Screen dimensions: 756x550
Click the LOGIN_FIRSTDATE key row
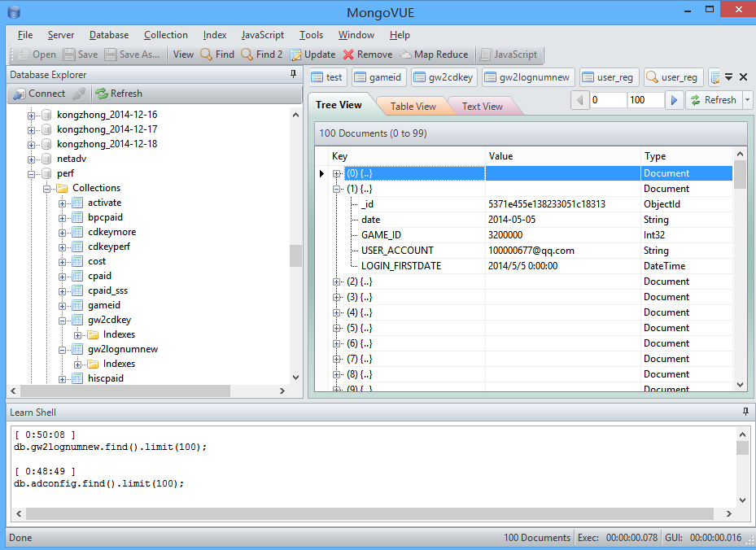(400, 266)
